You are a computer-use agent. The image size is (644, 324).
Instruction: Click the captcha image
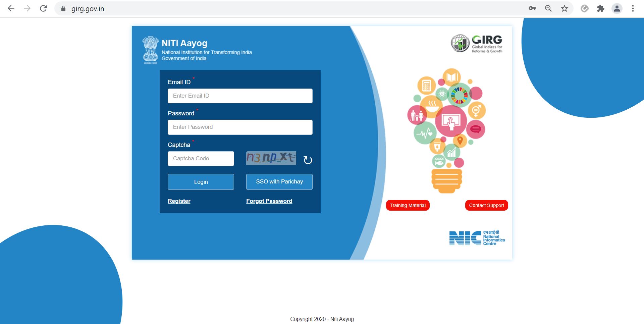[x=271, y=158]
